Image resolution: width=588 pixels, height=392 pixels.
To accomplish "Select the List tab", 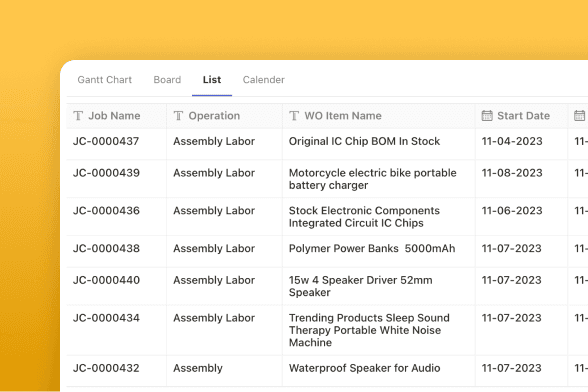I will 212,80.
